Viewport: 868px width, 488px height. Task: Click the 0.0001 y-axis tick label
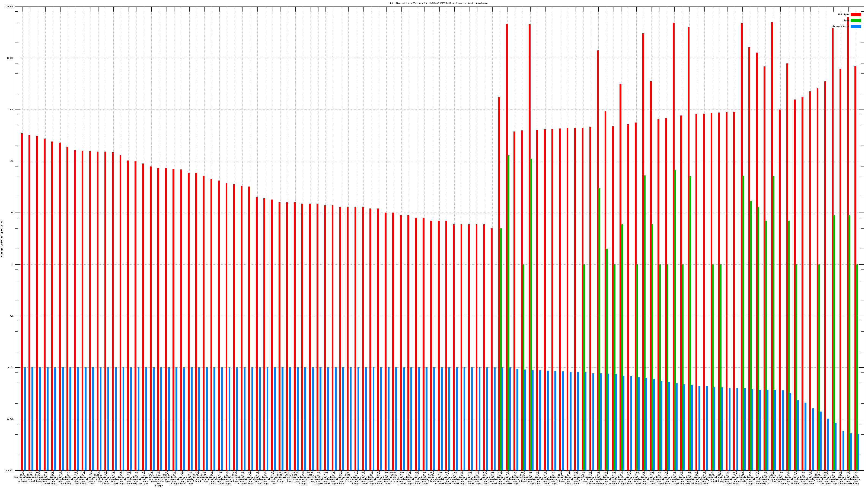tap(10, 470)
